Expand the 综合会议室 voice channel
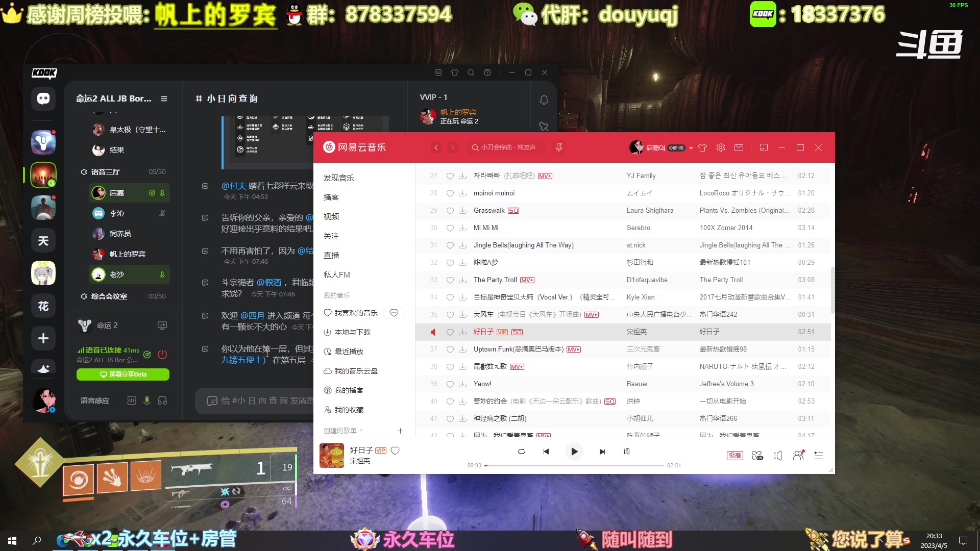 (108, 296)
